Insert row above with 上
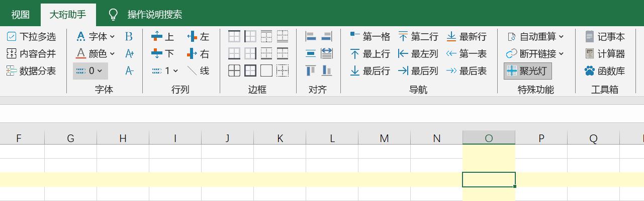The height and width of the screenshot is (201, 644). coord(162,37)
